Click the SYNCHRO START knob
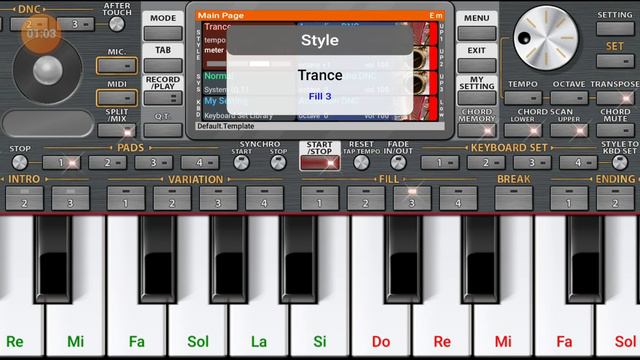 click(241, 162)
